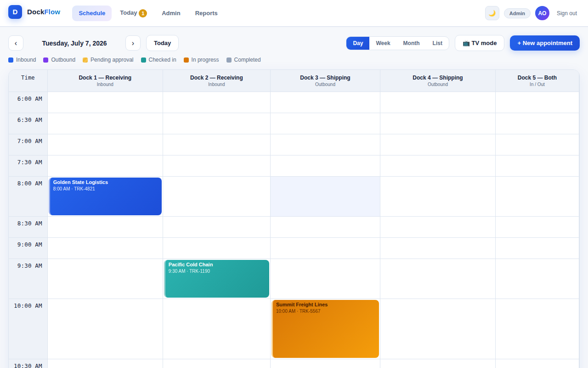Sign out of the account

(567, 13)
